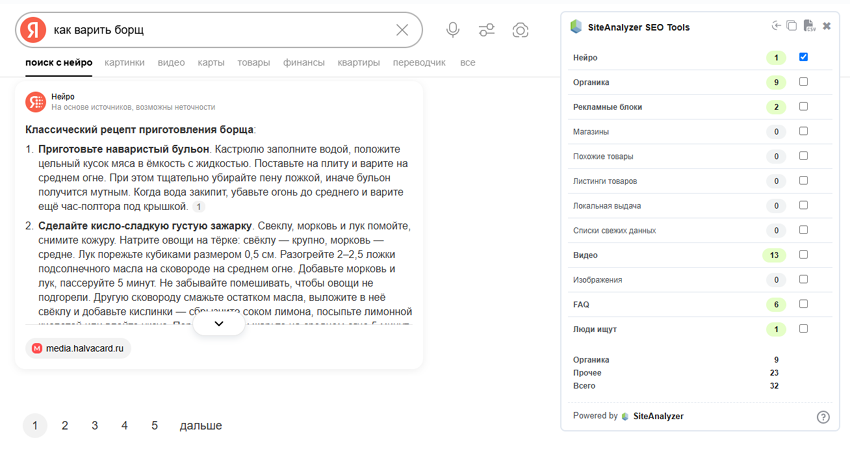Open the media.halvacard.ru source link
Viewport: 850px width, 449px height.
click(x=78, y=348)
